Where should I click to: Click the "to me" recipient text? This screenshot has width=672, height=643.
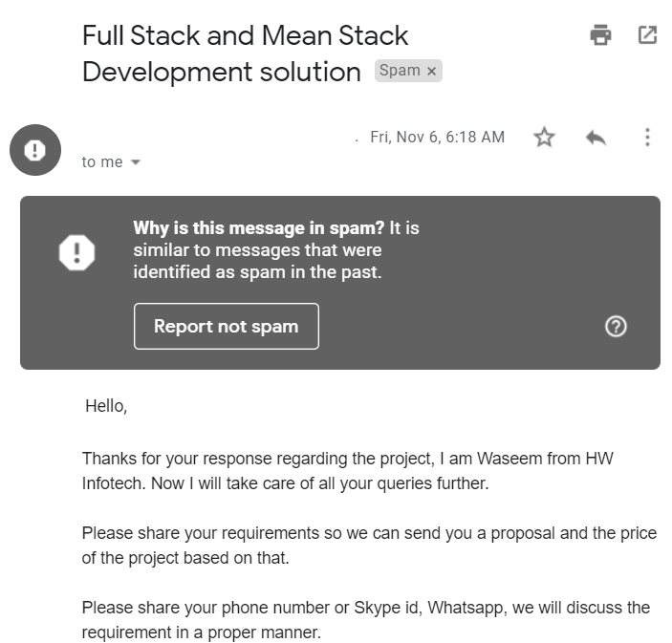click(102, 162)
